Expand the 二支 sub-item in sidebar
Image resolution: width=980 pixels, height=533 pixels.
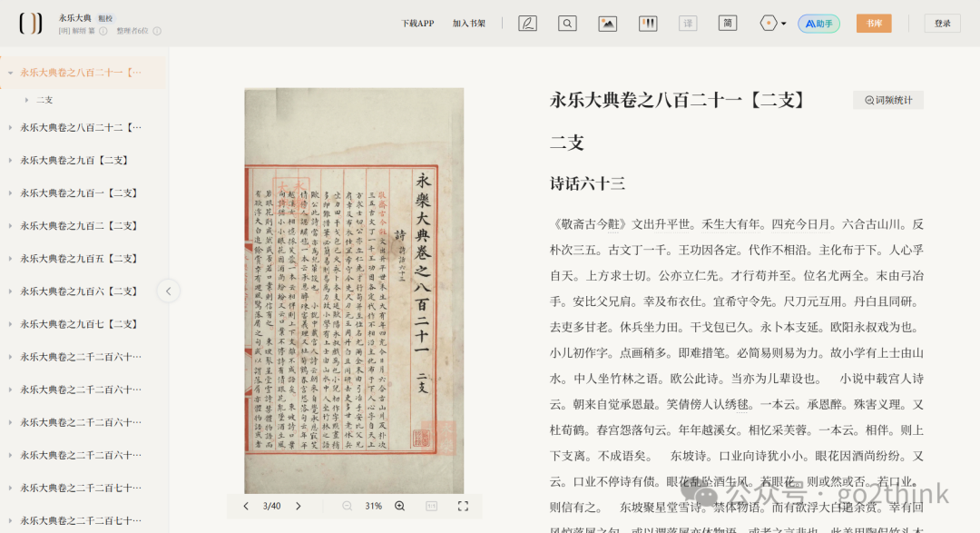[x=26, y=100]
